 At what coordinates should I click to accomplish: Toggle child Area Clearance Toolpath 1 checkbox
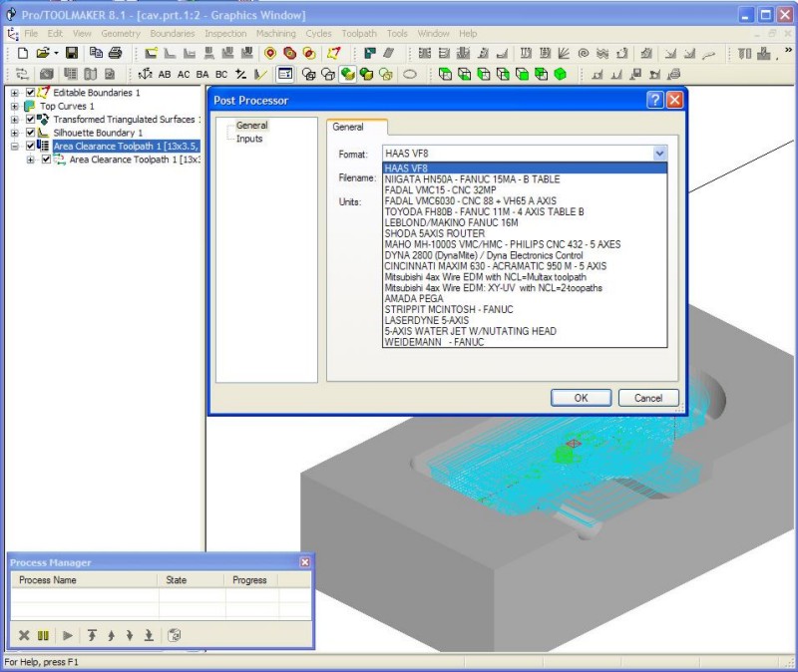pos(46,160)
